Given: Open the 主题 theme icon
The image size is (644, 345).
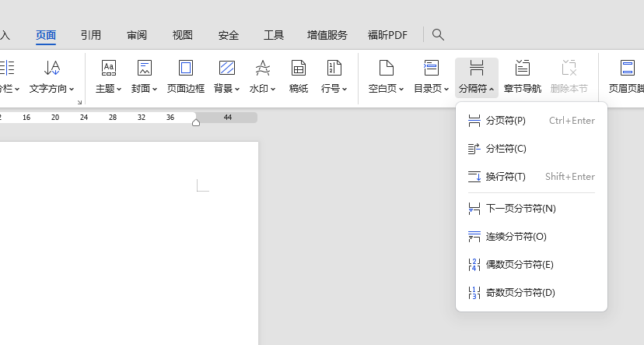Looking at the screenshot, I should [108, 68].
